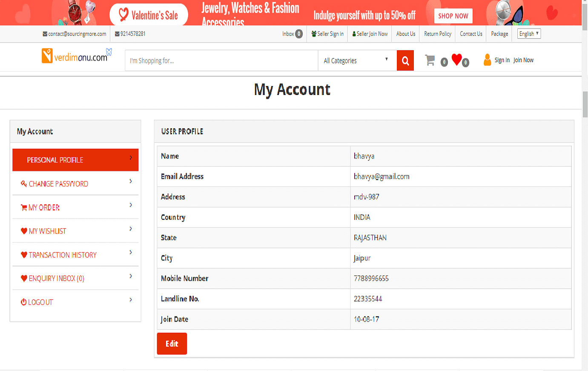Go to Enquiry Inbox (0)
588x371 pixels.
pos(57,279)
